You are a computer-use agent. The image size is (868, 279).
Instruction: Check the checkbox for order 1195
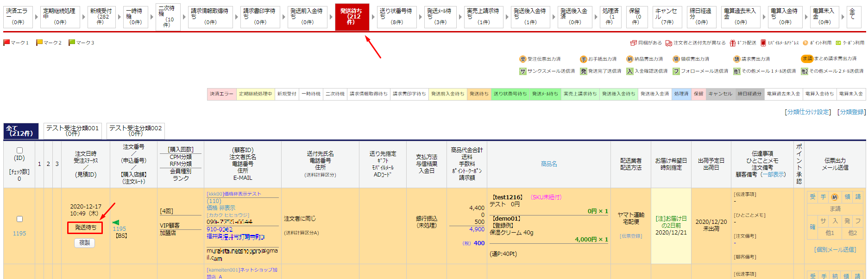pyautogui.click(x=19, y=219)
